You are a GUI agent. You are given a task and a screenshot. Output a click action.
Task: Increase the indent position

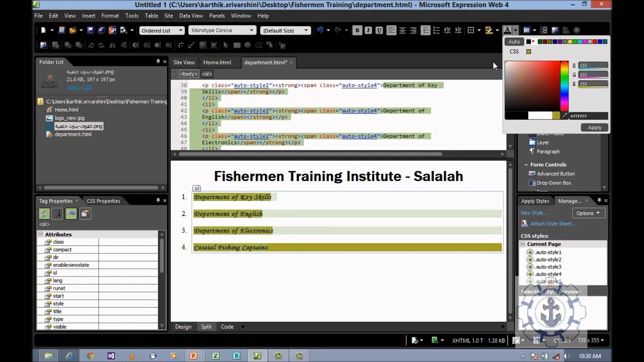pyautogui.click(x=458, y=30)
